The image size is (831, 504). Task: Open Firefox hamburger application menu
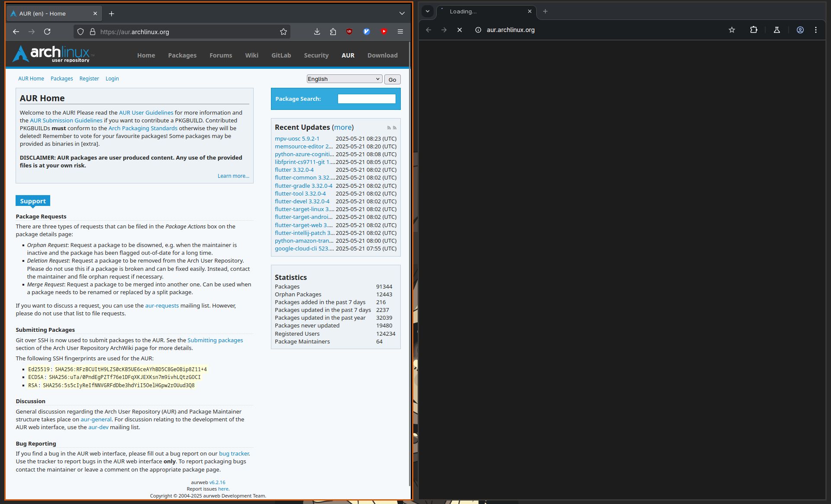pyautogui.click(x=400, y=32)
